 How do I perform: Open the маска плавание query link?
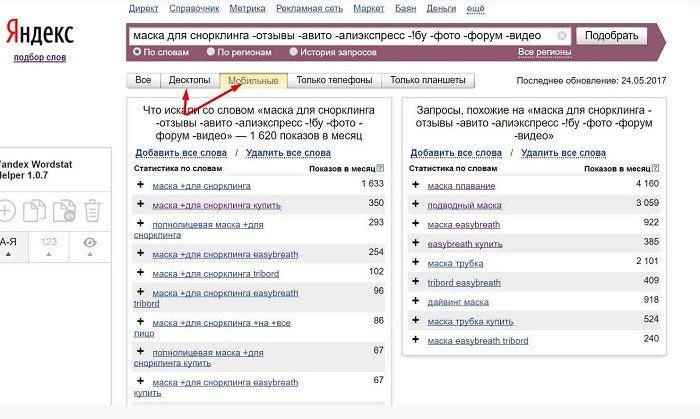click(x=461, y=186)
